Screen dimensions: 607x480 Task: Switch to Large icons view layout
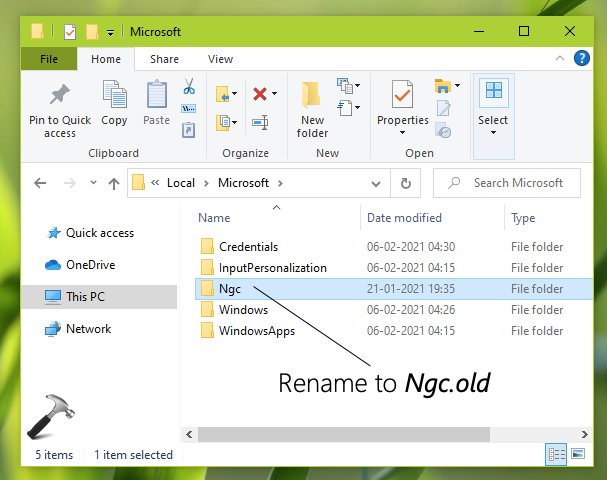click(x=578, y=454)
